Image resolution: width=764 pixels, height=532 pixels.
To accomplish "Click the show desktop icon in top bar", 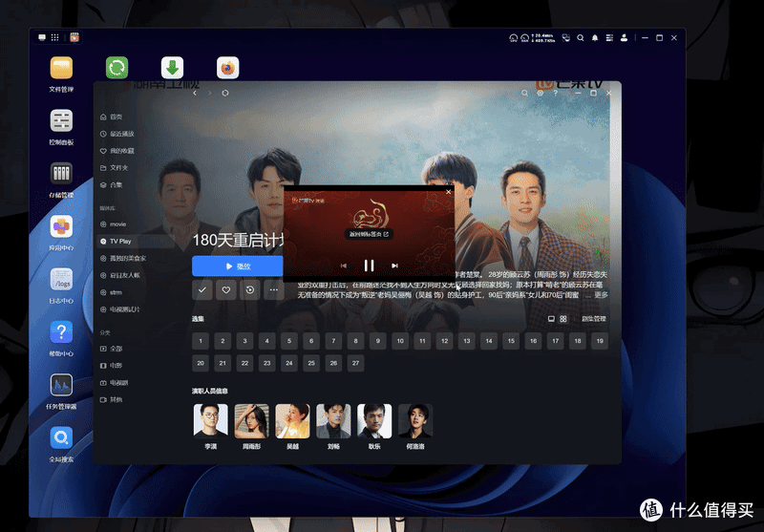I will [42, 37].
